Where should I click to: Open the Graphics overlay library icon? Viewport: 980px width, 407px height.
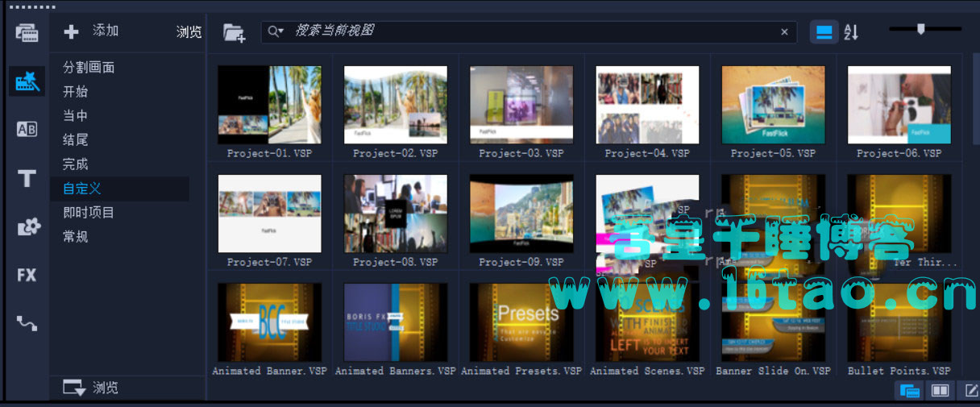click(x=28, y=227)
